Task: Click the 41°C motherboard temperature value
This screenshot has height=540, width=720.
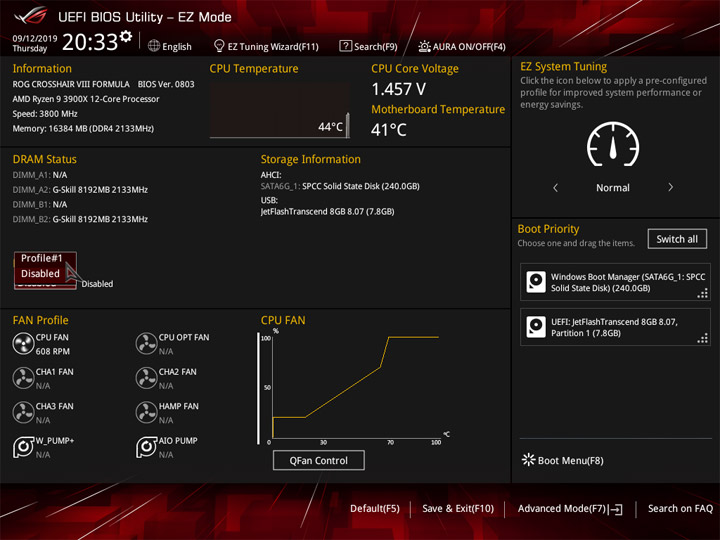Action: pos(388,130)
